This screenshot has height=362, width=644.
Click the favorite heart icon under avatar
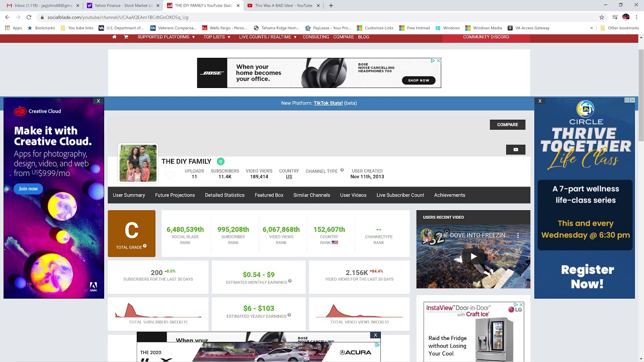tap(170, 175)
